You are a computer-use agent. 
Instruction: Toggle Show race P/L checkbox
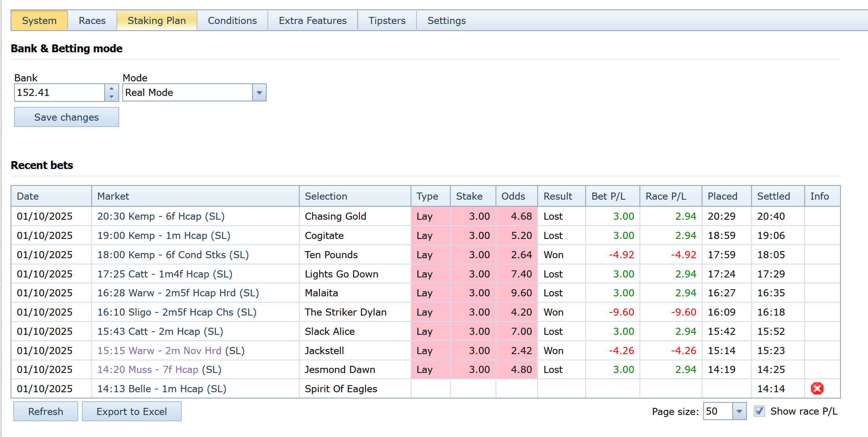tap(759, 411)
